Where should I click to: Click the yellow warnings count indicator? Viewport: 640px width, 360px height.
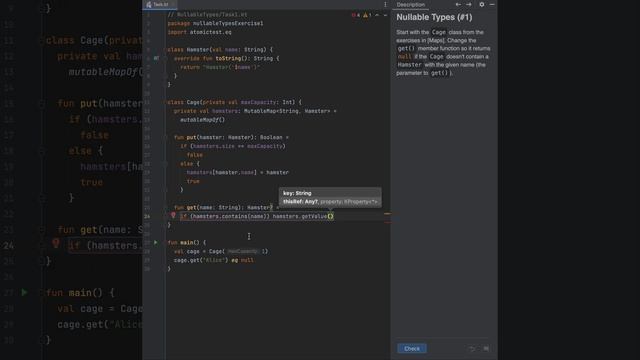367,15
